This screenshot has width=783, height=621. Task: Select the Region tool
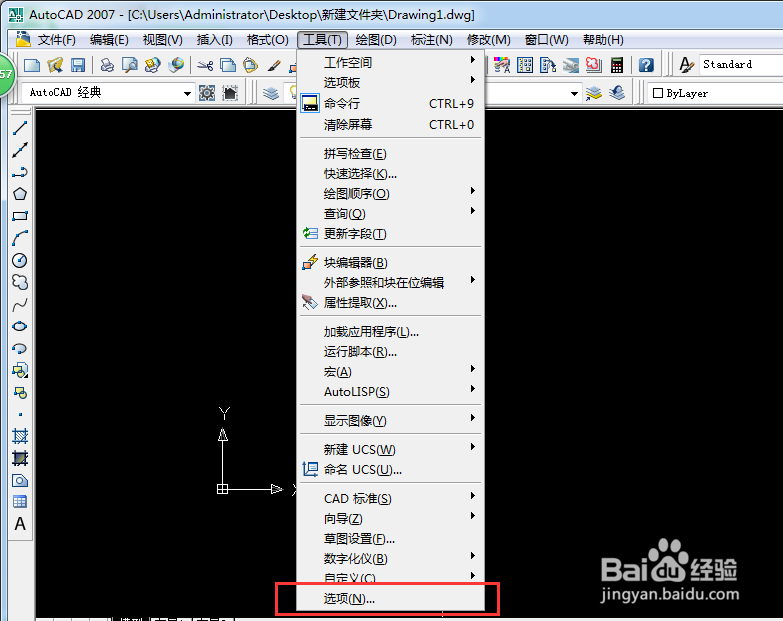click(20, 480)
